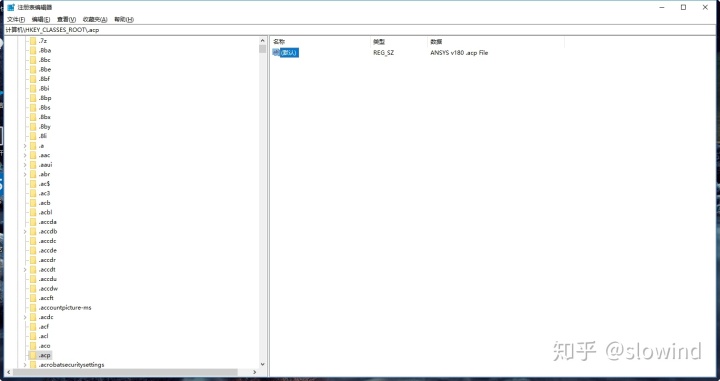Image resolution: width=720 pixels, height=381 pixels.
Task: Open the 编辑(E) menu
Action: [x=41, y=19]
